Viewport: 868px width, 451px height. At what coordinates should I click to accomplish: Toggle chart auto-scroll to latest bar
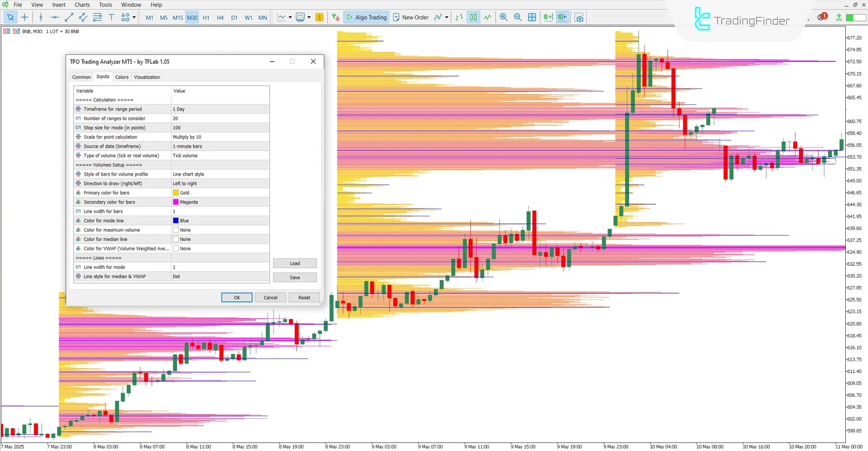[548, 17]
